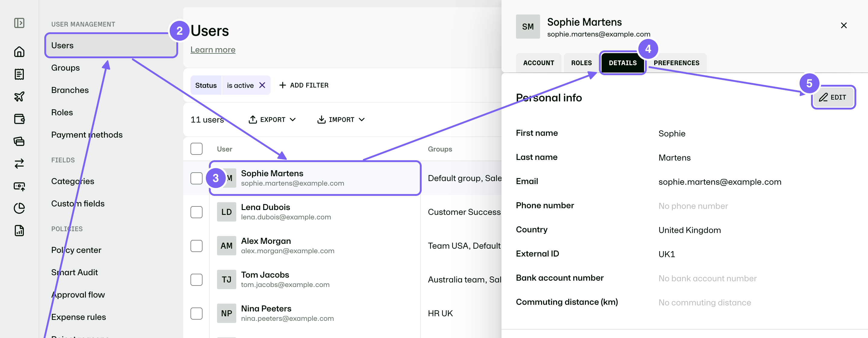
Task: Expand the Import dropdown
Action: pyautogui.click(x=341, y=120)
